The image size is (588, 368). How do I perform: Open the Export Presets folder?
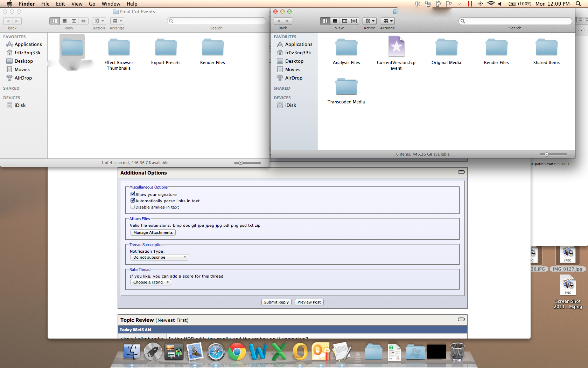click(166, 48)
